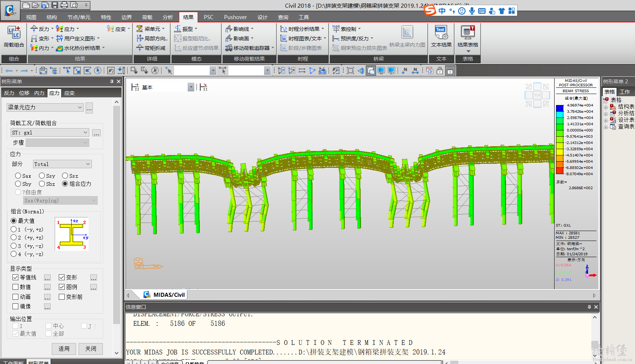Toggle the 数值 values checkbox
This screenshot has height=364, width=635.
[x=15, y=287]
